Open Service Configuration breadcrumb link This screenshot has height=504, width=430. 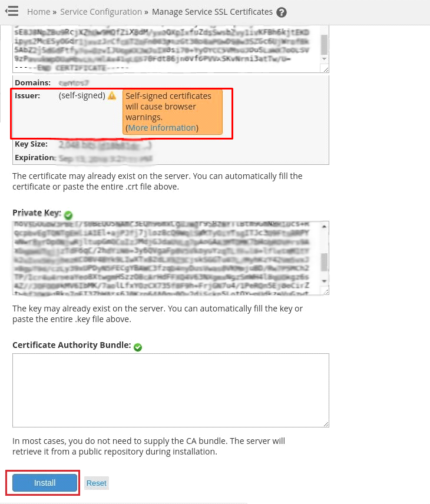(101, 12)
